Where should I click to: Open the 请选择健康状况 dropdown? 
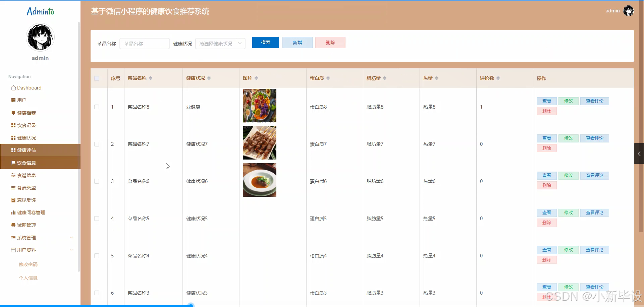[x=220, y=44]
